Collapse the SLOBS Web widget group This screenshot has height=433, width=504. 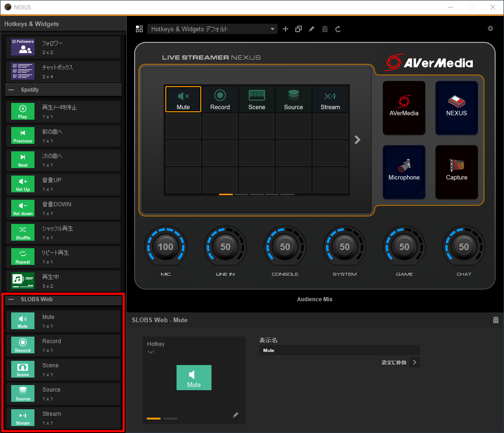[11, 299]
